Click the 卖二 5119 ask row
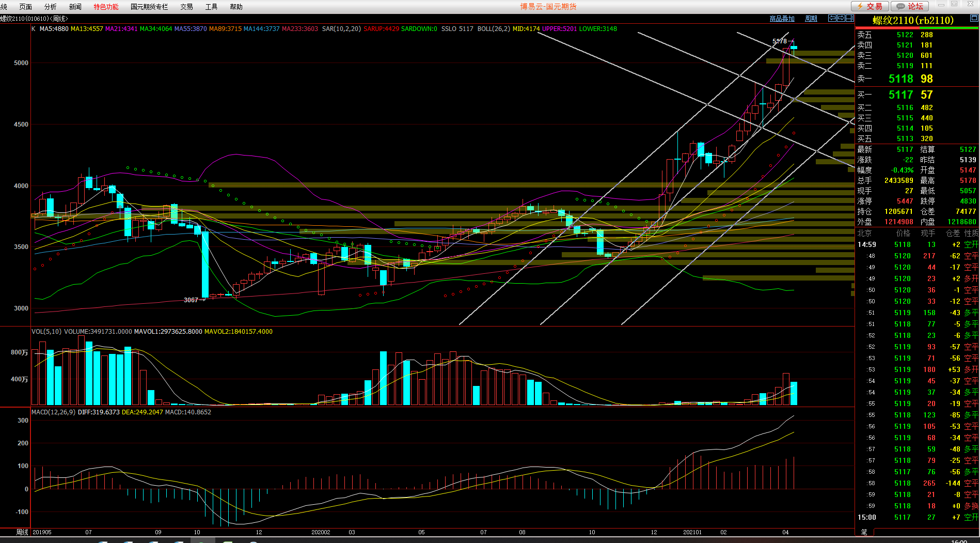Viewport: 980px width, 543px height. point(917,66)
